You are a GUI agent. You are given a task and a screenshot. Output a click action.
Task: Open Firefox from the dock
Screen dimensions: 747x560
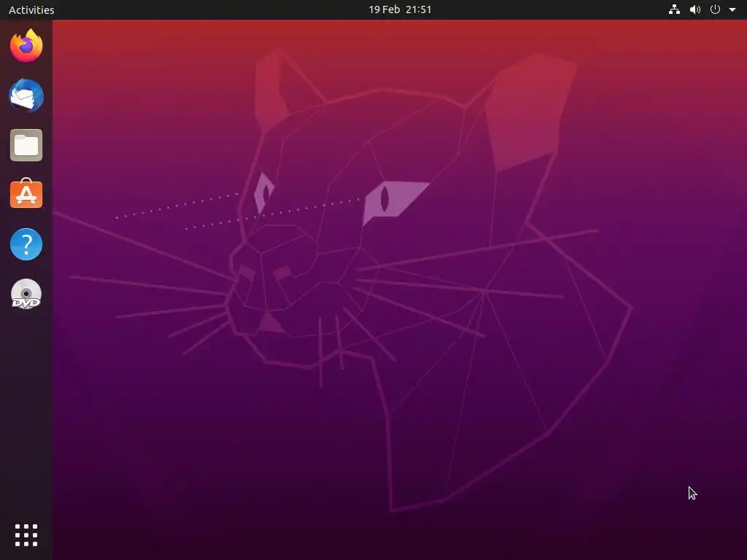[26, 46]
